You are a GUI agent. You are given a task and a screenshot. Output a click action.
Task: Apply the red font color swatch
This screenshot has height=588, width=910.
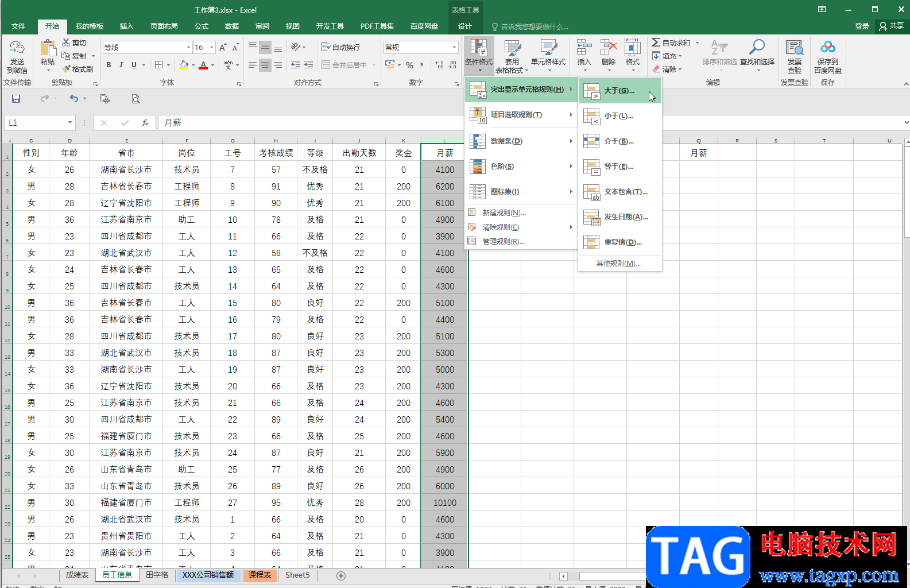point(203,65)
